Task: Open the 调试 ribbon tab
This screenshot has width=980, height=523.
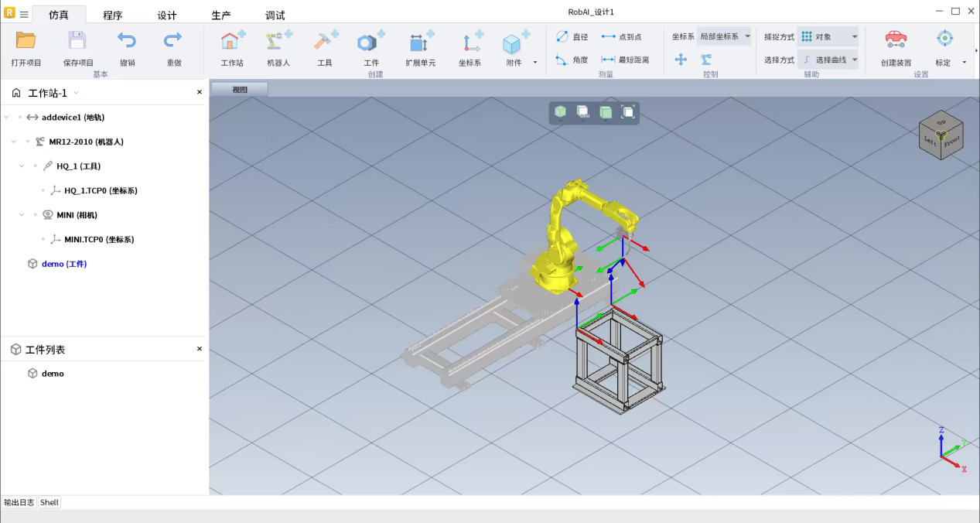Action: [x=275, y=15]
